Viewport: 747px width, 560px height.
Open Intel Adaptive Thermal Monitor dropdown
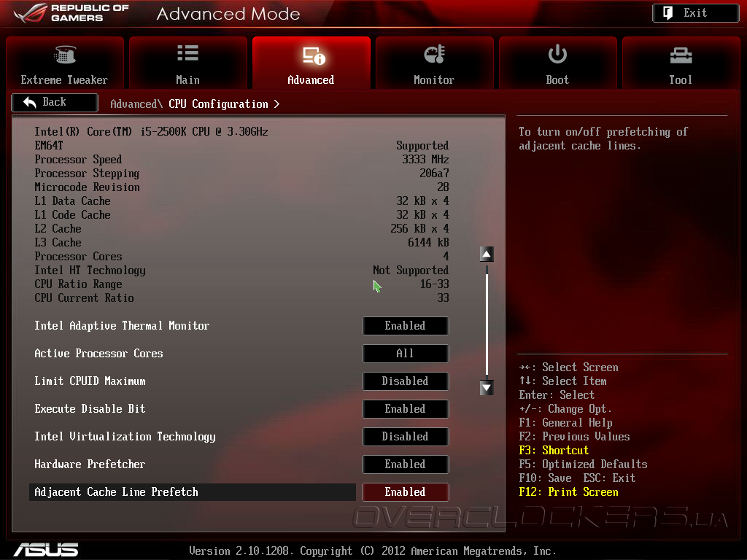[406, 326]
